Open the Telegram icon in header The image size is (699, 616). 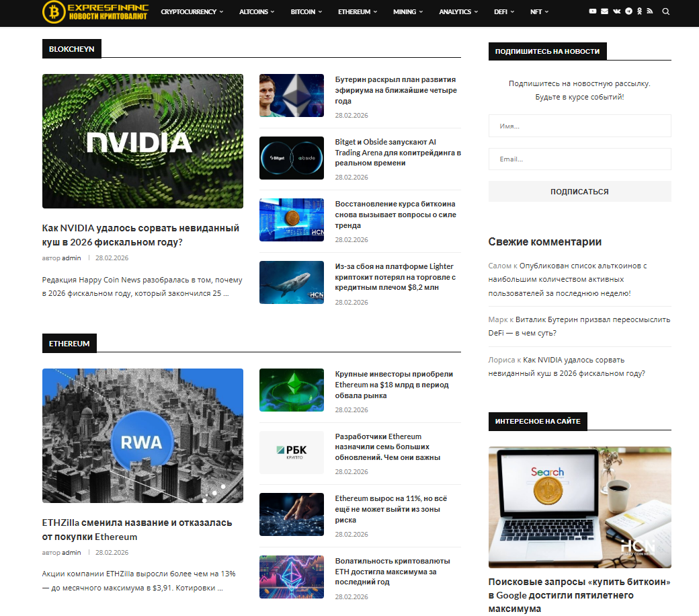tap(628, 11)
